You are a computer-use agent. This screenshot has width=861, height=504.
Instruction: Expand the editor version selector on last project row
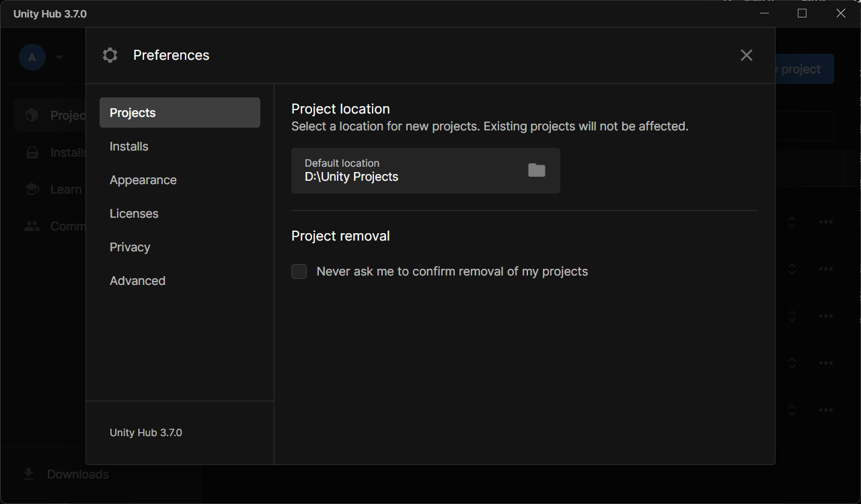(792, 410)
